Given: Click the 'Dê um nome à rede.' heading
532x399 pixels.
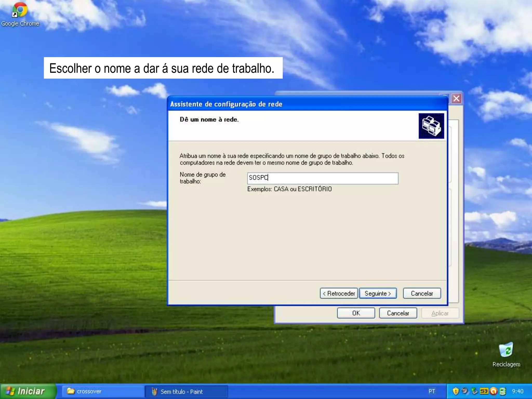Looking at the screenshot, I should [209, 119].
